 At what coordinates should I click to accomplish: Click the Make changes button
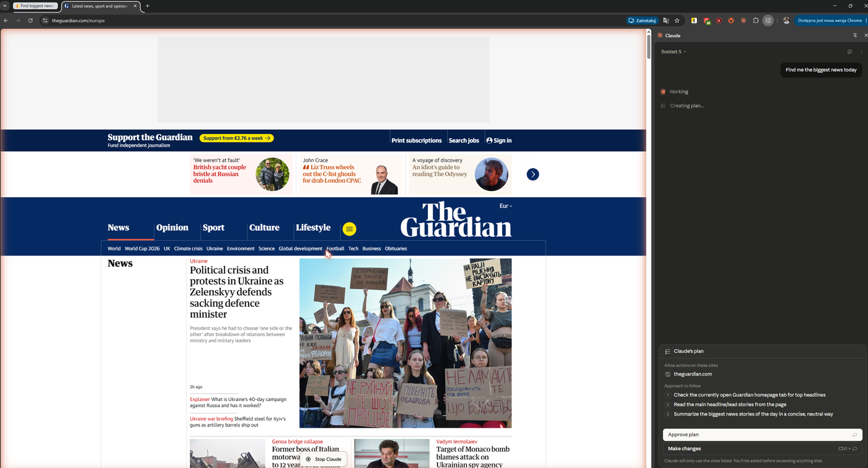point(763,449)
